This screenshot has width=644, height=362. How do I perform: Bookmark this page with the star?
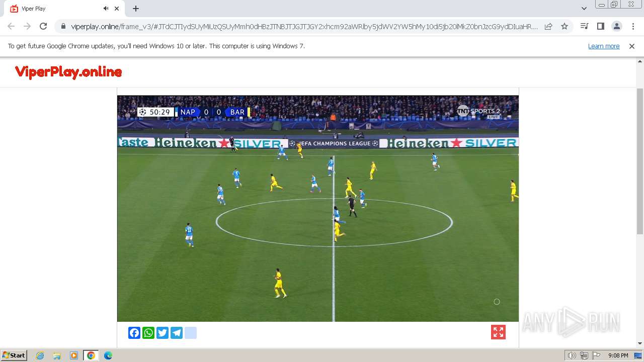565,26
